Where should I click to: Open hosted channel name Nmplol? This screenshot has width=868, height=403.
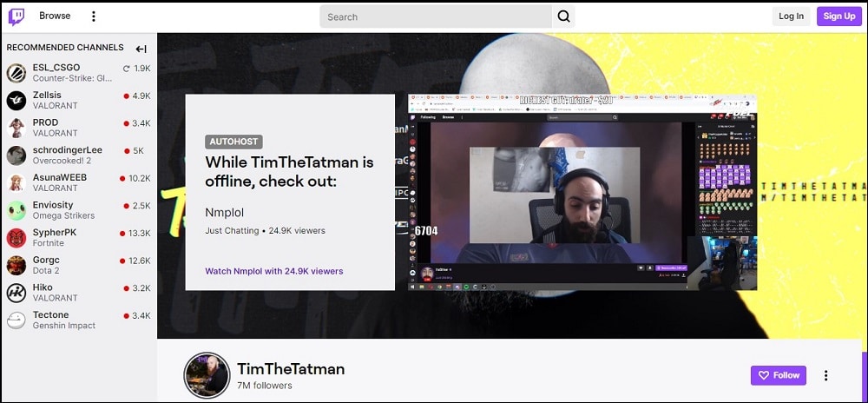[x=224, y=213]
